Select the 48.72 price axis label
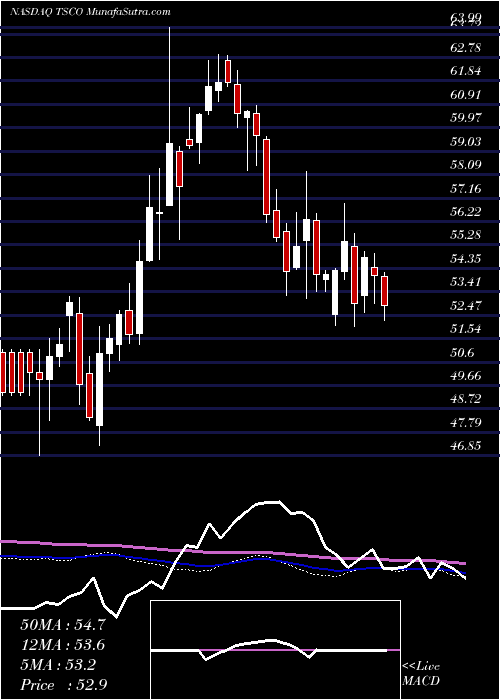500x700 pixels. tap(466, 399)
